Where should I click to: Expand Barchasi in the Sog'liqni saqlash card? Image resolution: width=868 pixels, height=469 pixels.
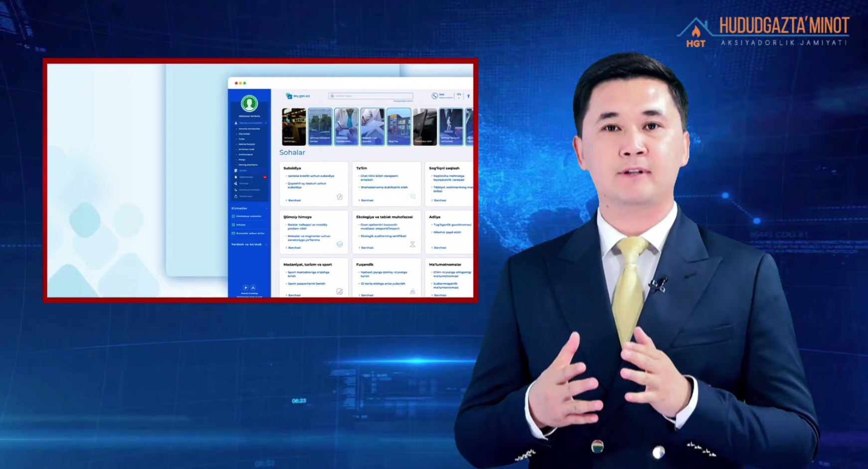click(x=439, y=200)
